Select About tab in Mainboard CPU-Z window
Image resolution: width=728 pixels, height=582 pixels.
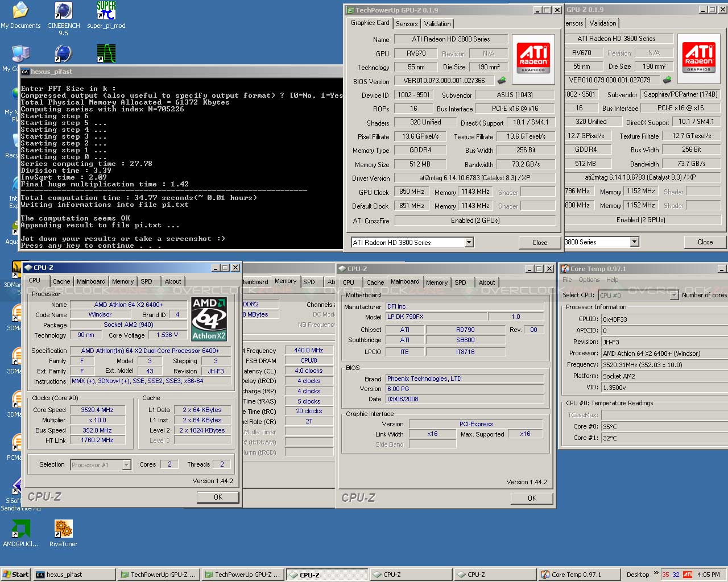tap(487, 282)
